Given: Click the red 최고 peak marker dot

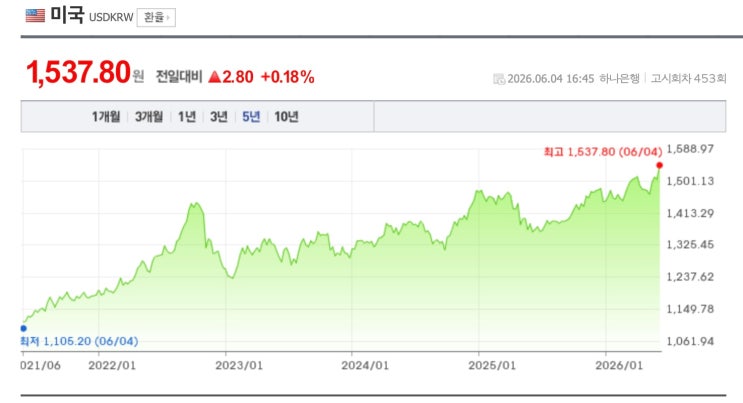Looking at the screenshot, I should point(659,165).
